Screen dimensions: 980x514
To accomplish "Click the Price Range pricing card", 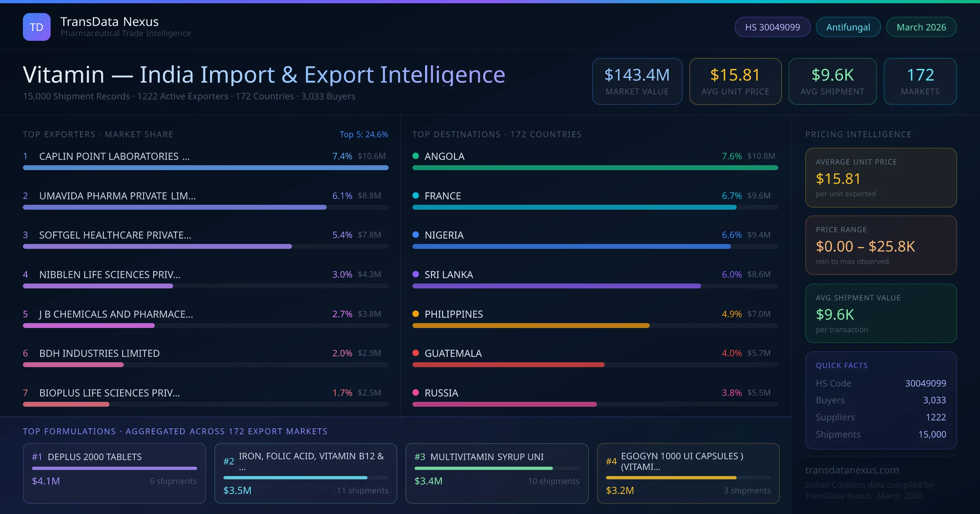I will [x=880, y=245].
